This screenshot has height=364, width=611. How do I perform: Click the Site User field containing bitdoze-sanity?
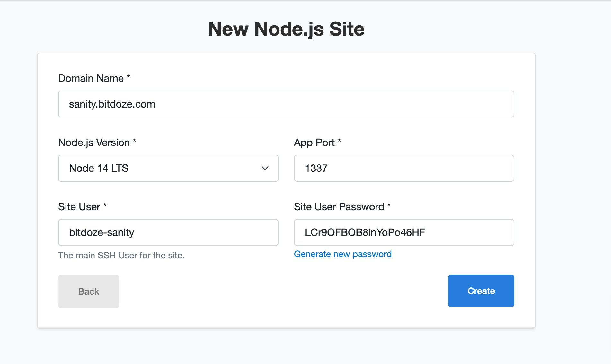168,232
